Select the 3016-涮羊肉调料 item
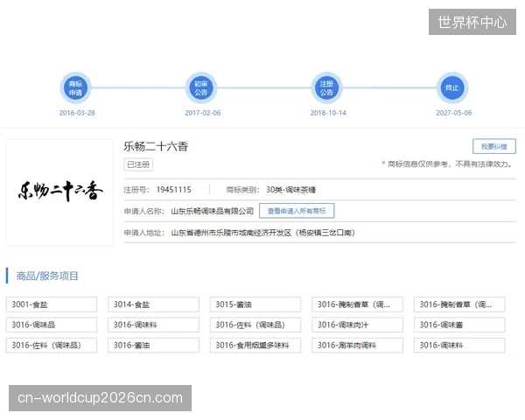525x420 pixels. (357, 346)
